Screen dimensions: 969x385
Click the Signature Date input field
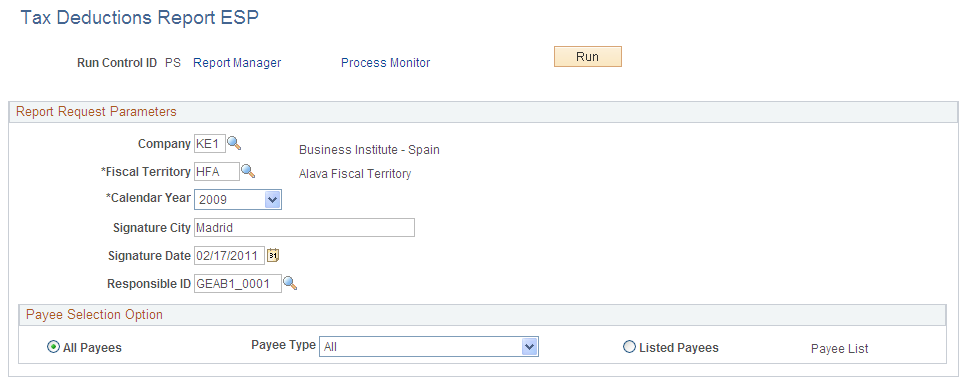pyautogui.click(x=229, y=255)
